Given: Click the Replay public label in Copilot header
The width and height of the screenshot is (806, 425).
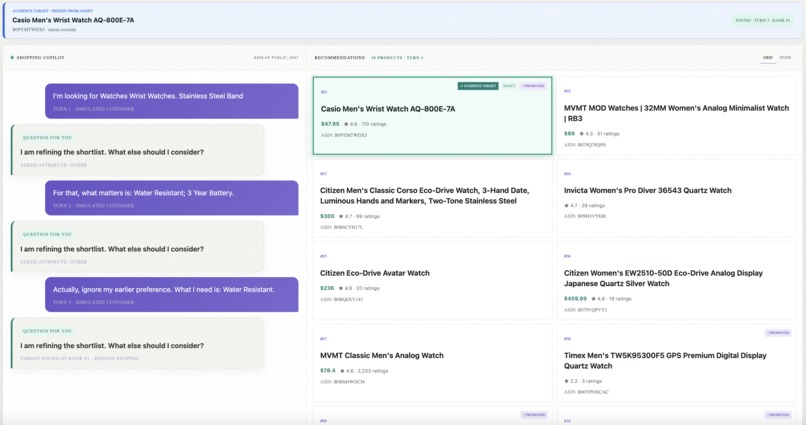Looking at the screenshot, I should tap(276, 58).
